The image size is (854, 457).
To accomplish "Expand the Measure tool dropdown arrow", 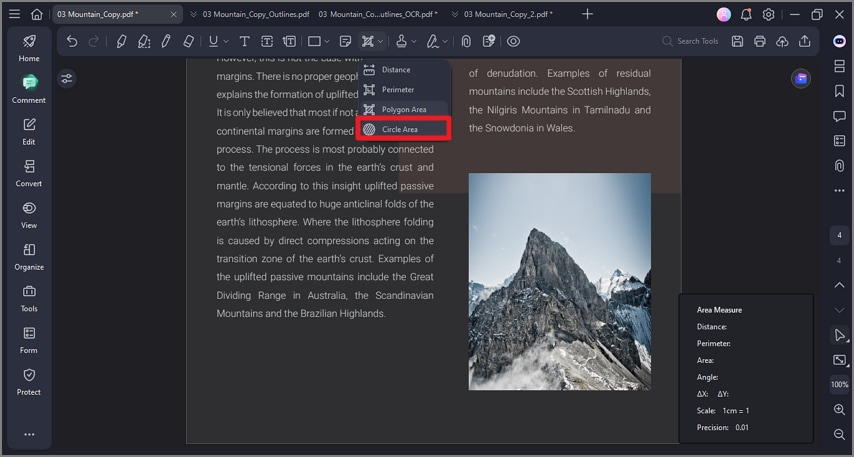I will coord(380,41).
